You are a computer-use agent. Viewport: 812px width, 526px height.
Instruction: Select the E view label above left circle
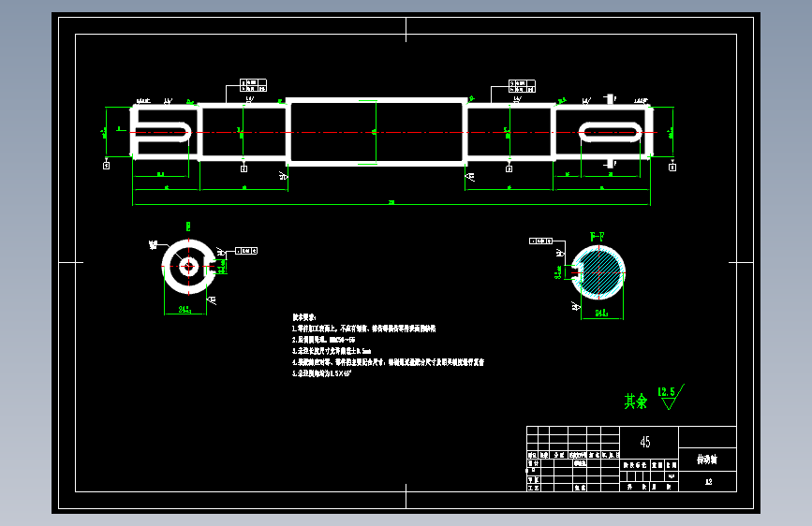(x=188, y=226)
